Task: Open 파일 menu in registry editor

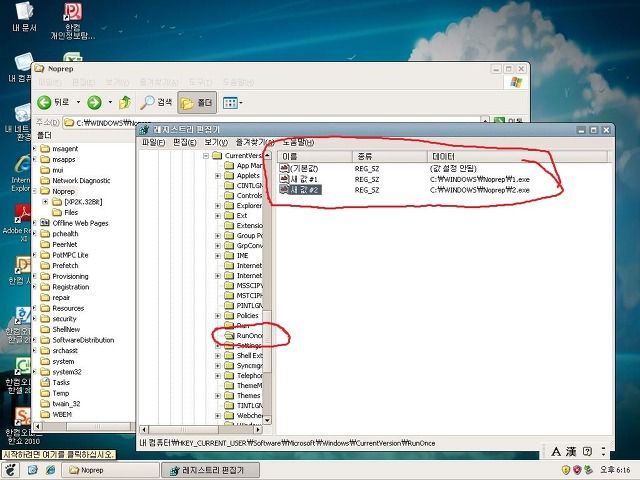Action: (153, 142)
